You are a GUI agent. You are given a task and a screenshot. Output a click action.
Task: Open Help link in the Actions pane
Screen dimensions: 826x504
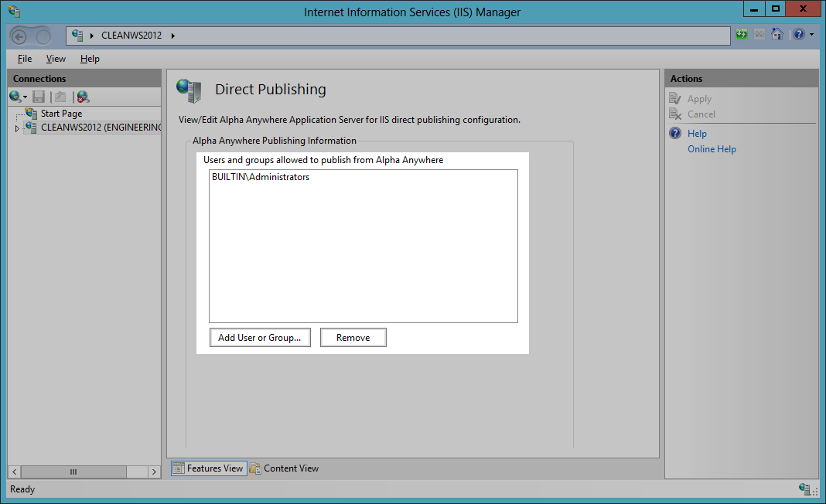click(x=697, y=134)
